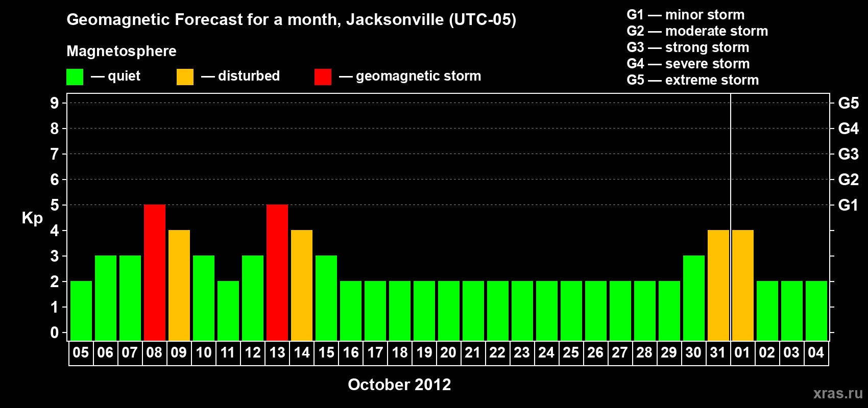Click the G5 right-axis label
The width and height of the screenshot is (868, 408).
[x=848, y=103]
